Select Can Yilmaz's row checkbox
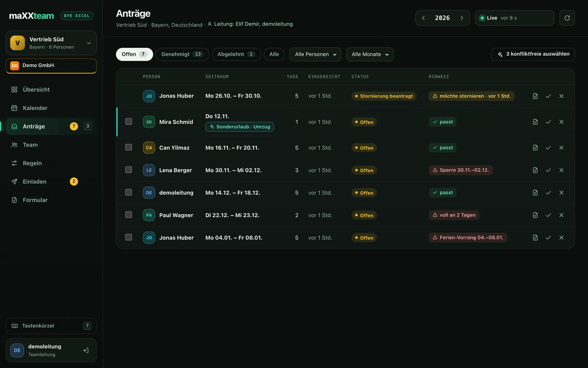 (129, 147)
